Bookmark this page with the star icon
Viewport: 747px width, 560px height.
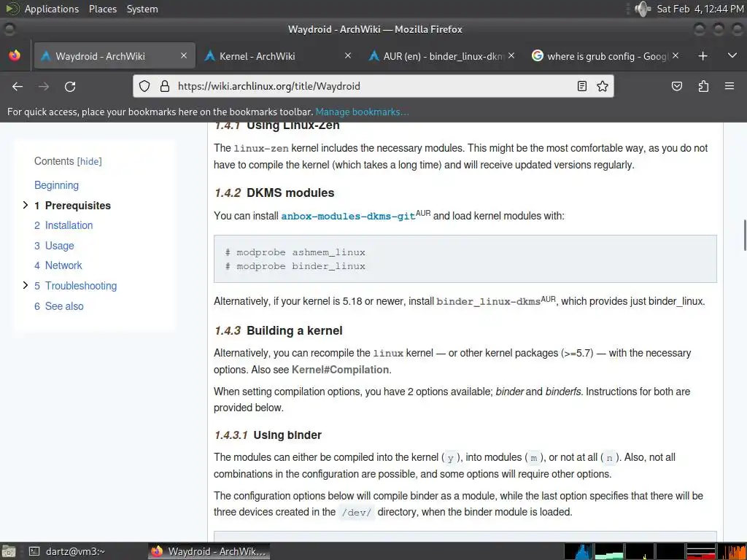602,86
